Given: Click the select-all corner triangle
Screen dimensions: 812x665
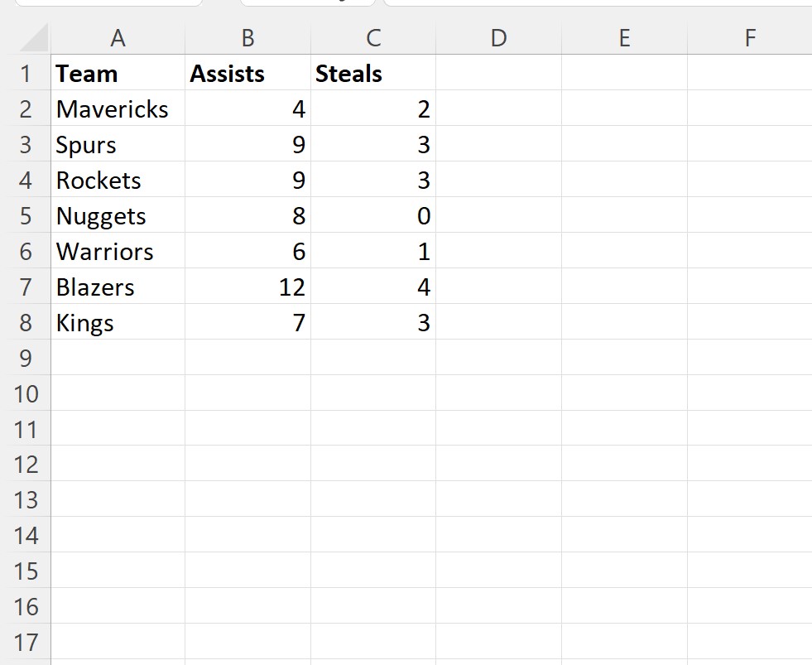Looking at the screenshot, I should pos(33,38).
